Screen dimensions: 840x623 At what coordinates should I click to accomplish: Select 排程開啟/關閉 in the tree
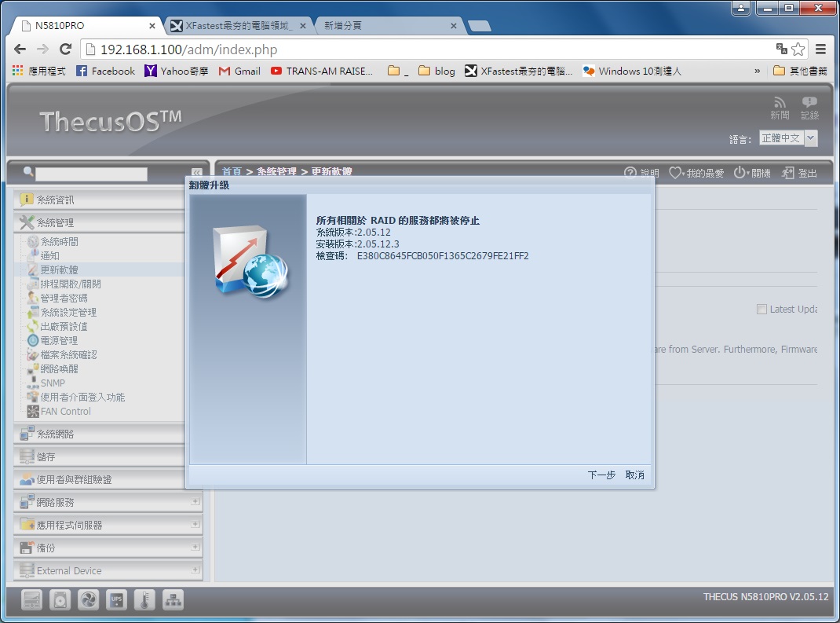pos(70,284)
